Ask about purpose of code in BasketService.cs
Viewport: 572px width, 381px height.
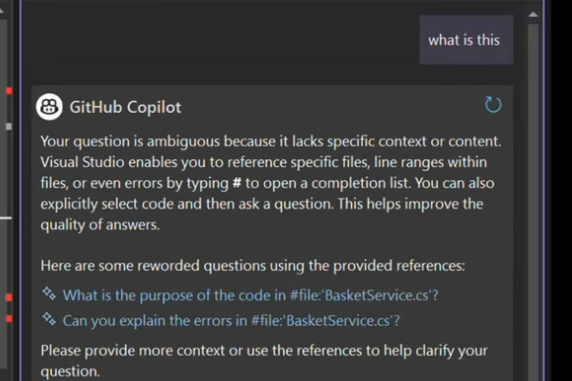251,295
